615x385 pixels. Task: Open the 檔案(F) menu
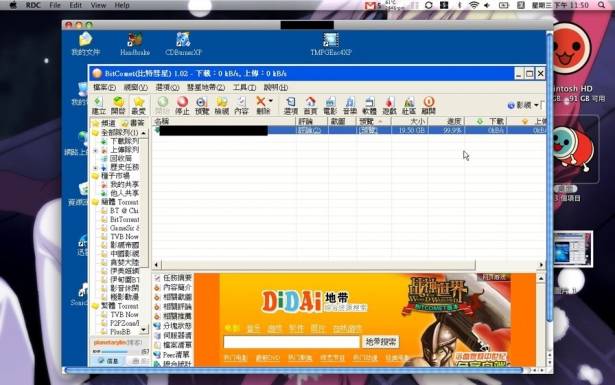click(x=104, y=87)
